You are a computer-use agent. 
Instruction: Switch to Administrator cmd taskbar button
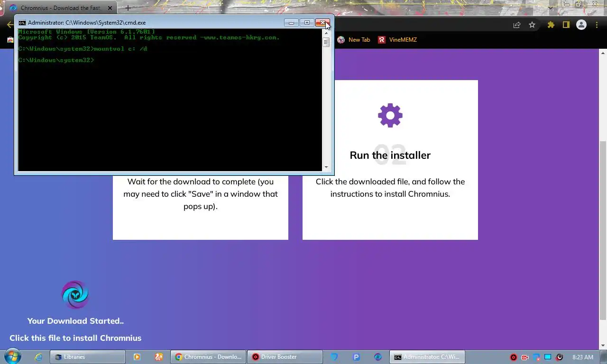click(427, 357)
